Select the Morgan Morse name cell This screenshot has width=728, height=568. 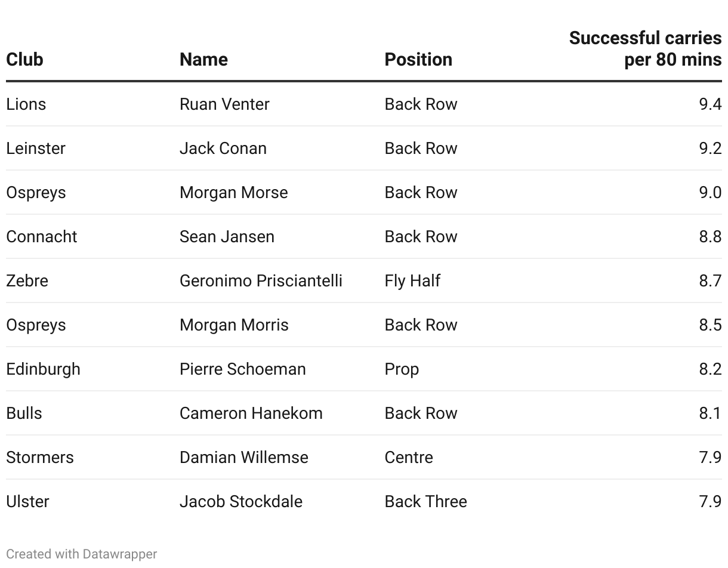point(234,193)
